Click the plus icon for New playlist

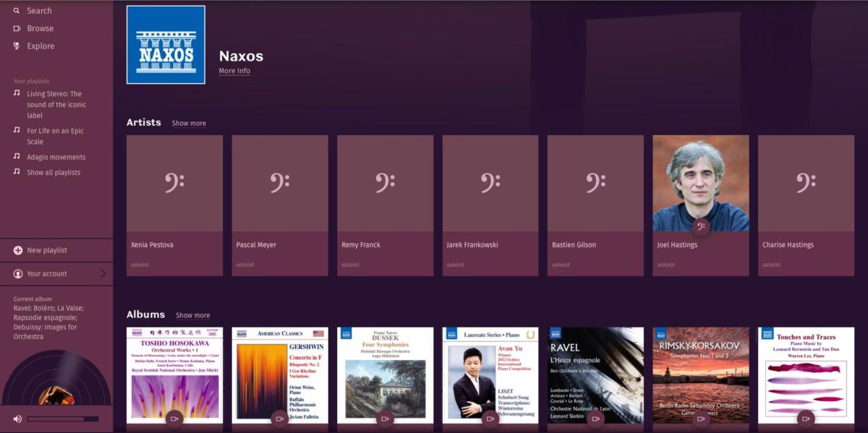click(18, 250)
